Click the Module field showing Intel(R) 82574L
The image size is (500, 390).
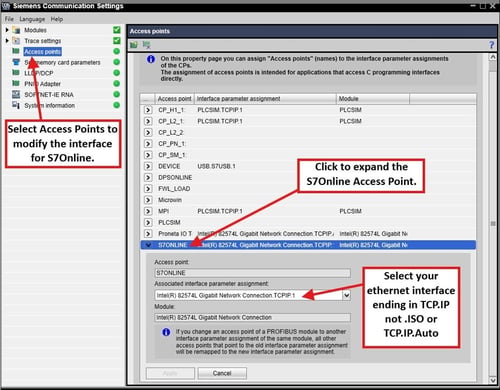coord(252,318)
